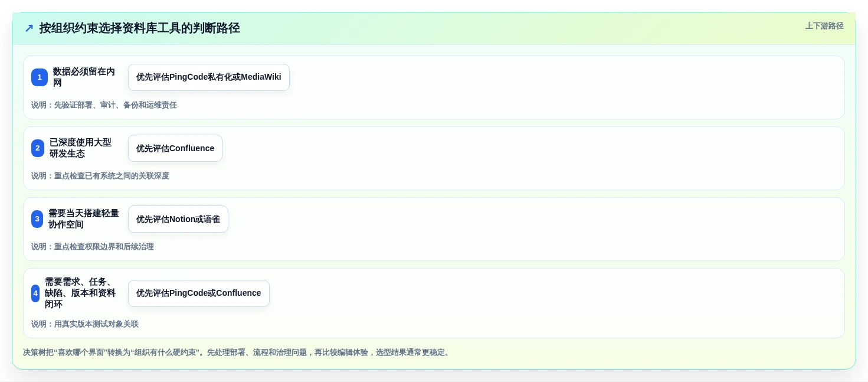Image resolution: width=868 pixels, height=382 pixels.
Task: Click the 优先评估PingCode私有化或MediaWiki button
Action: coord(209,77)
